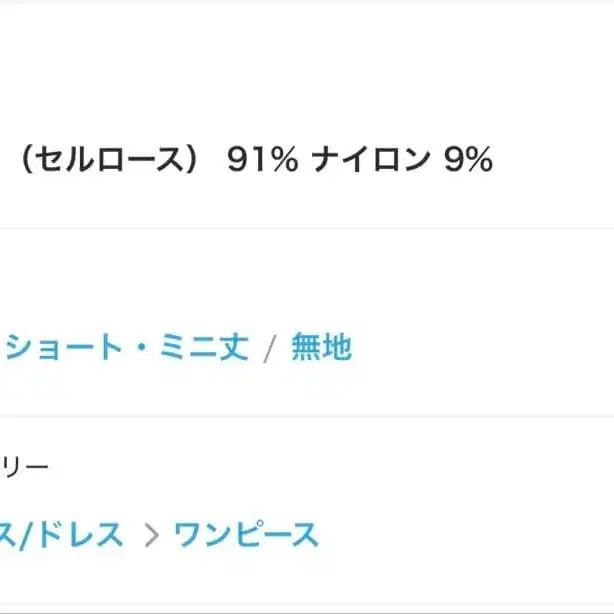Click the blank area above the material text
The image size is (614, 614).
tap(307, 70)
